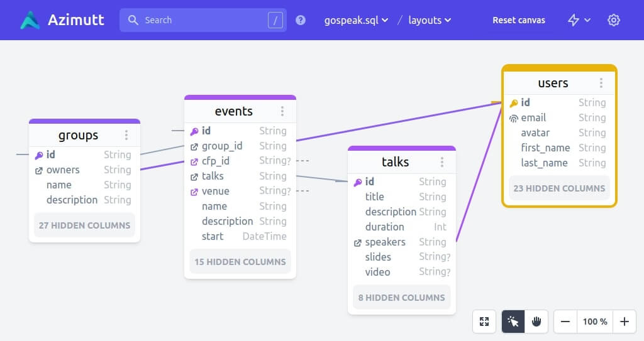This screenshot has width=644, height=341.
Task: Click the Azimutt logo icon
Action: click(x=30, y=20)
